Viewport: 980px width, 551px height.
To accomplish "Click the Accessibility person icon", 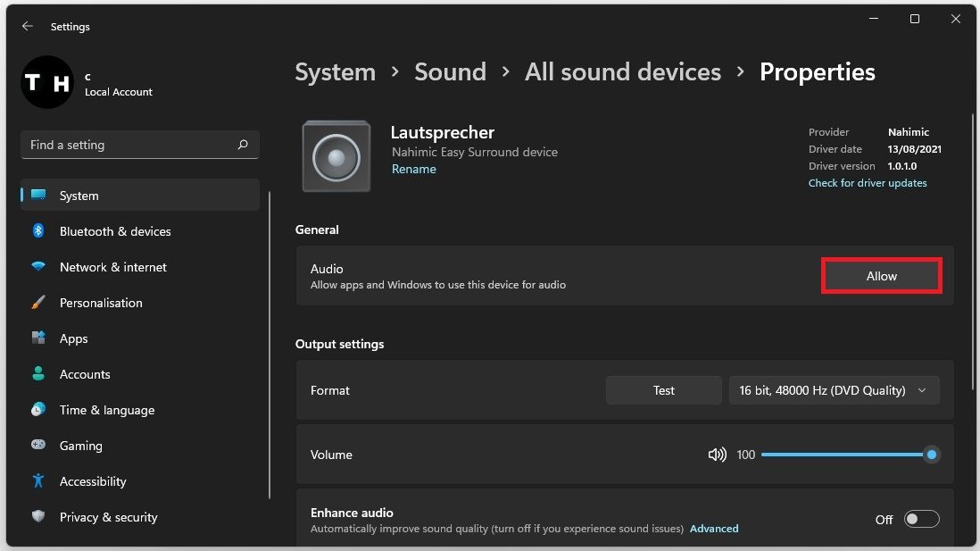I will [x=38, y=481].
